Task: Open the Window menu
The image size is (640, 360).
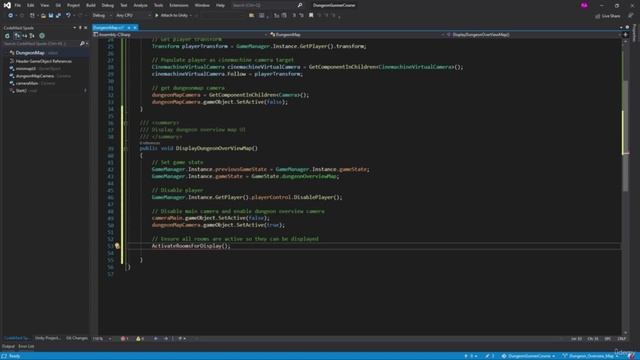Action: tap(202, 5)
